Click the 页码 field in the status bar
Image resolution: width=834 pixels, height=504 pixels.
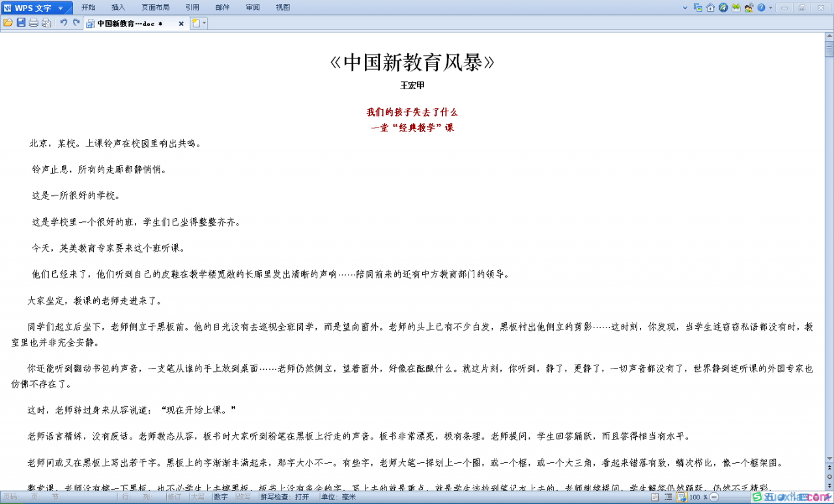[10, 497]
